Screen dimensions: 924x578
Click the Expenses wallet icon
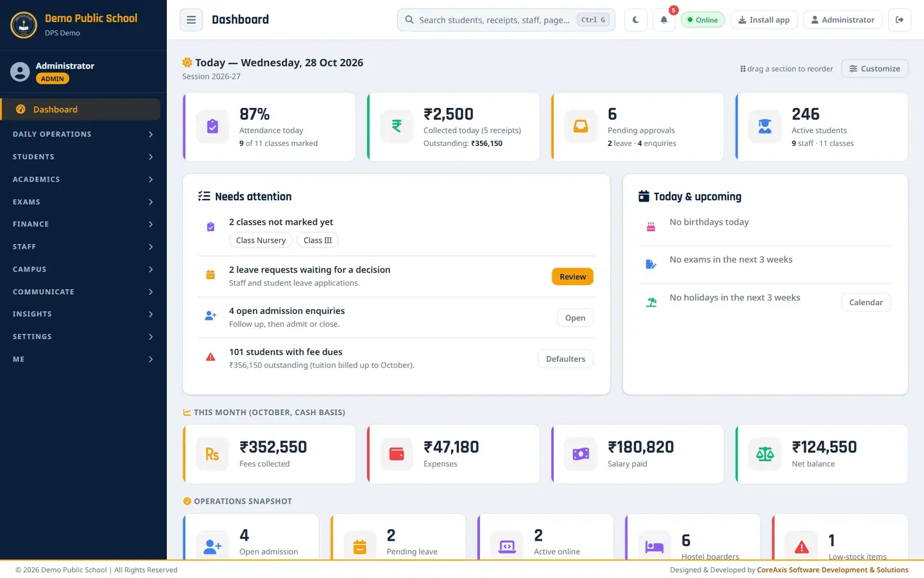pos(397,454)
